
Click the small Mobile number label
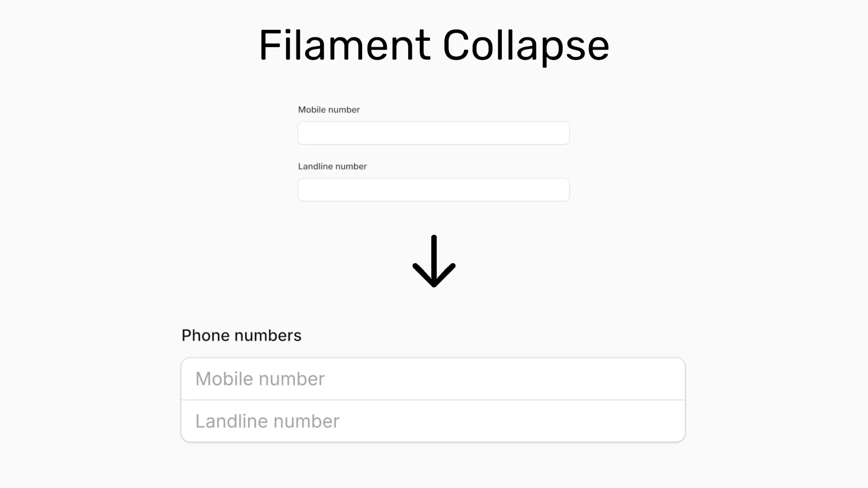coord(329,110)
